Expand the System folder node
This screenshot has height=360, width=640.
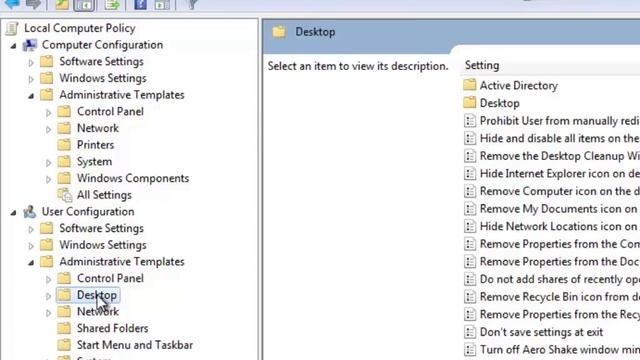click(x=49, y=162)
